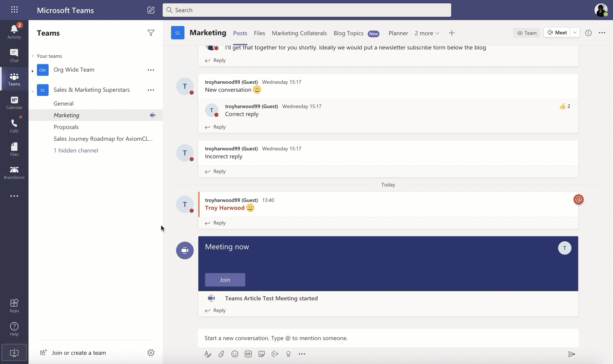Start a meeting with Meet button
Screen dimensions: 613x364
click(557, 33)
